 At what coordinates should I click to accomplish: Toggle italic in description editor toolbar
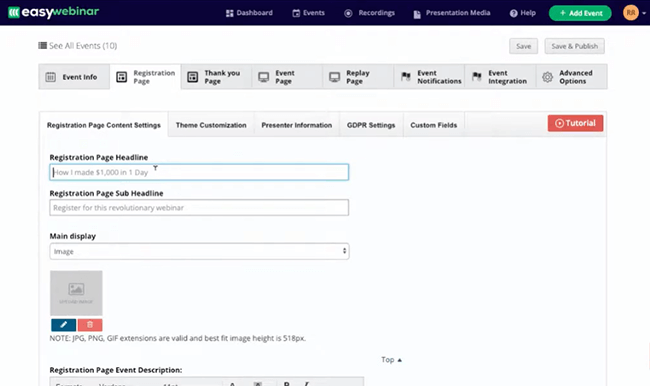point(306,384)
